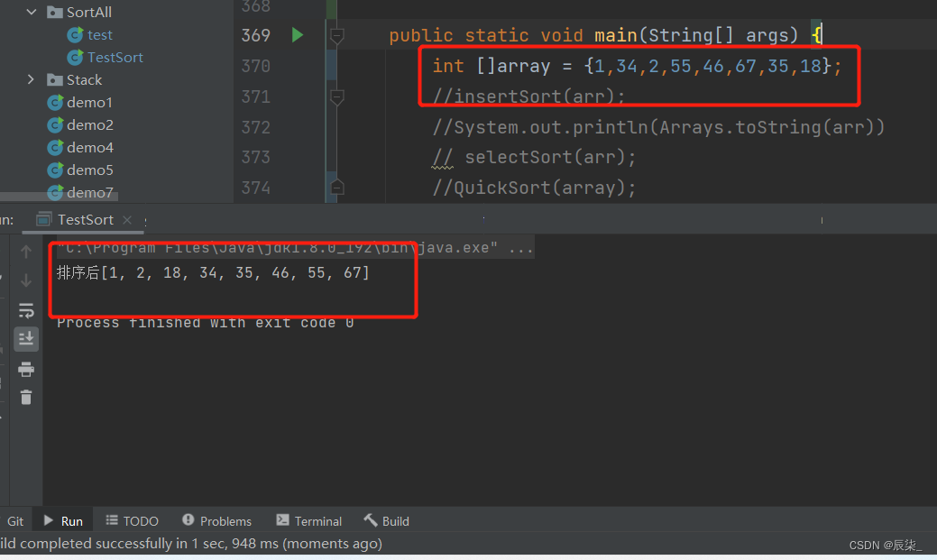
Task: Click the Problems warning icon in bottom bar
Action: click(x=188, y=520)
